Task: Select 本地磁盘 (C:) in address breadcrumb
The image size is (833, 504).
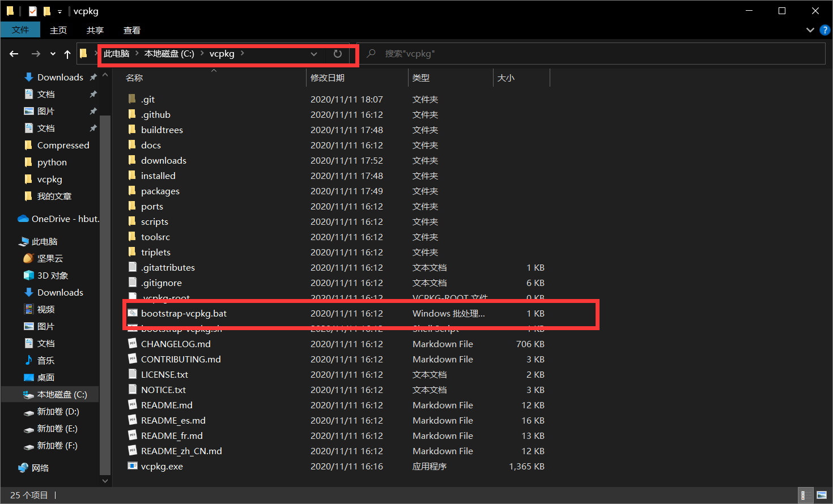Action: pos(169,54)
